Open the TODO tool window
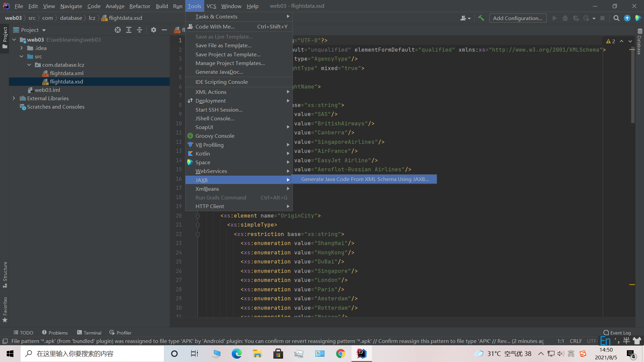This screenshot has width=644, height=362. 23,333
